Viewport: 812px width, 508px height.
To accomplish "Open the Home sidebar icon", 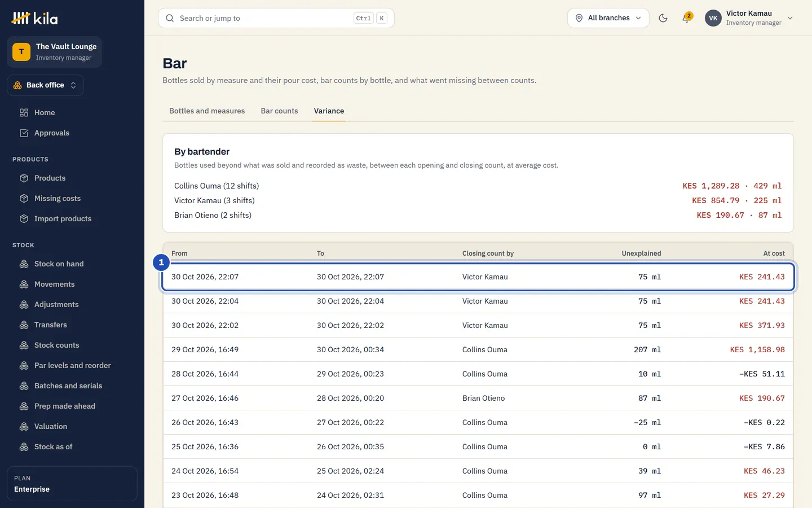I will [24, 112].
